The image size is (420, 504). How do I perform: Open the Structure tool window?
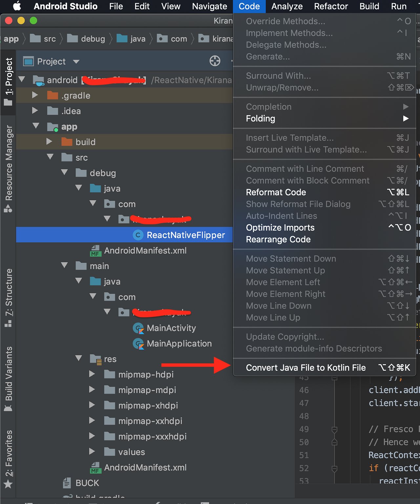tap(9, 289)
